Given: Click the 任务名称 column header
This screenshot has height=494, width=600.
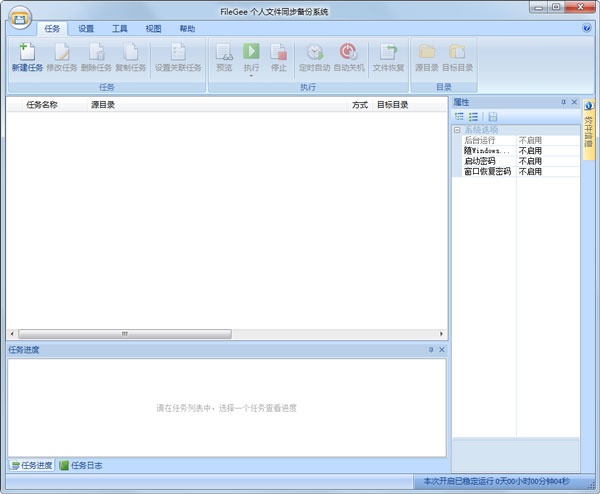Looking at the screenshot, I should (x=42, y=104).
